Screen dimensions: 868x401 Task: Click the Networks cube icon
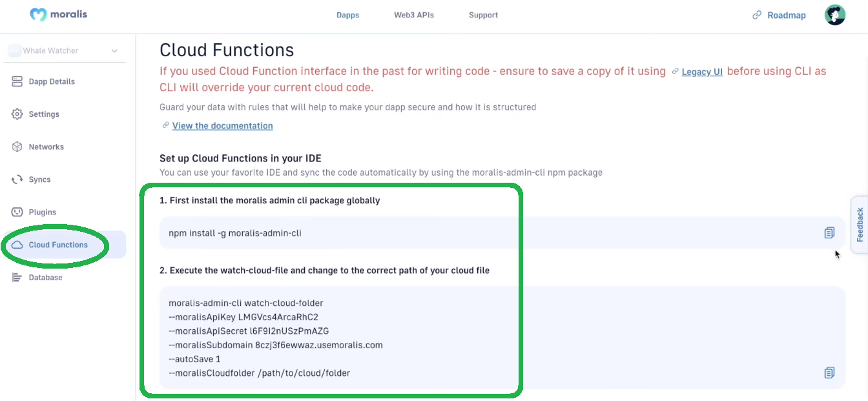click(x=17, y=147)
